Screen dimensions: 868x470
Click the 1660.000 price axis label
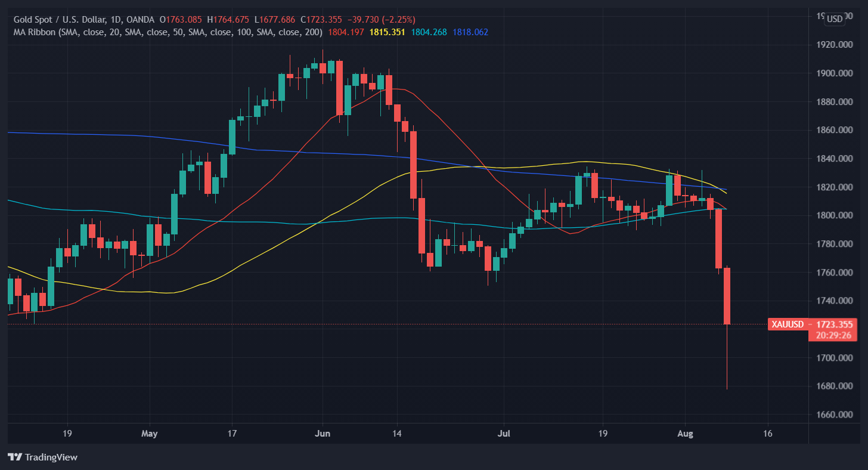click(x=835, y=415)
